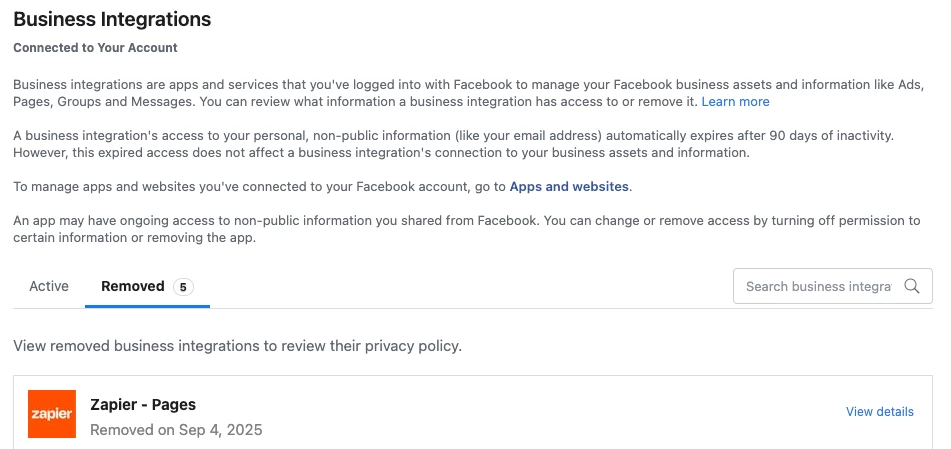951x449 pixels.
Task: Open the Learn more link
Action: [x=735, y=102]
